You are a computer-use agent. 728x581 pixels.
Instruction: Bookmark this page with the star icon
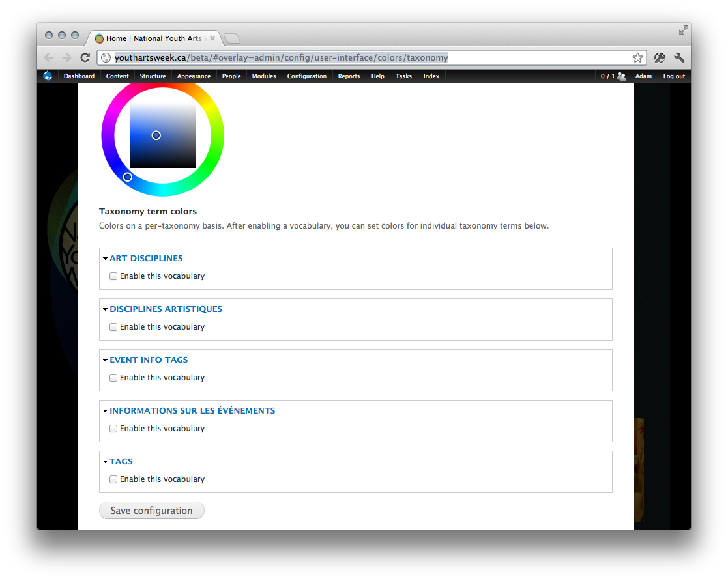pos(637,57)
